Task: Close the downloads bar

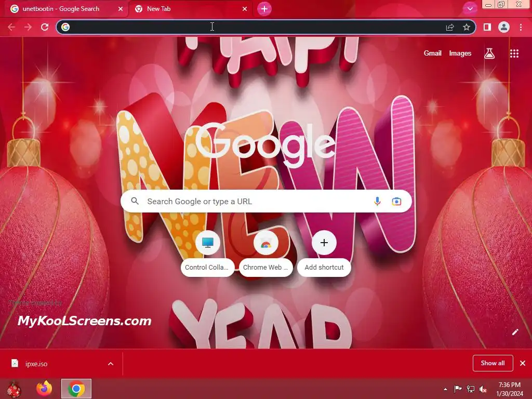Action: (523, 363)
